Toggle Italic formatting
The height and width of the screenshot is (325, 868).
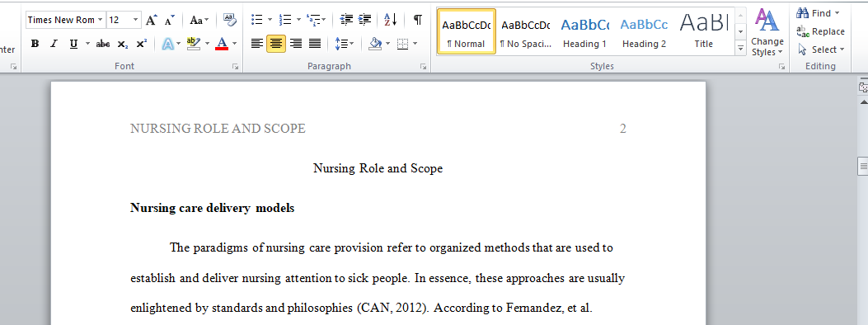54,44
